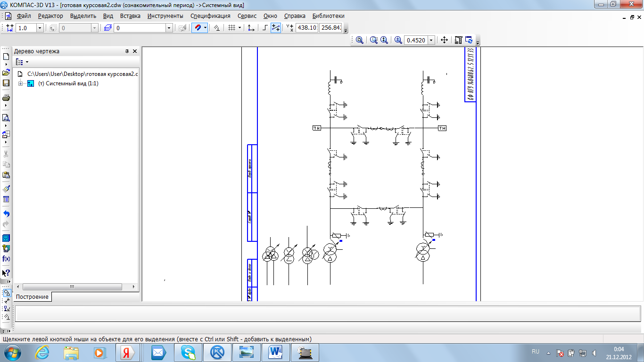Screen dimensions: 644x362
Task: Open the variables f(x) icon
Action: (x=6, y=259)
